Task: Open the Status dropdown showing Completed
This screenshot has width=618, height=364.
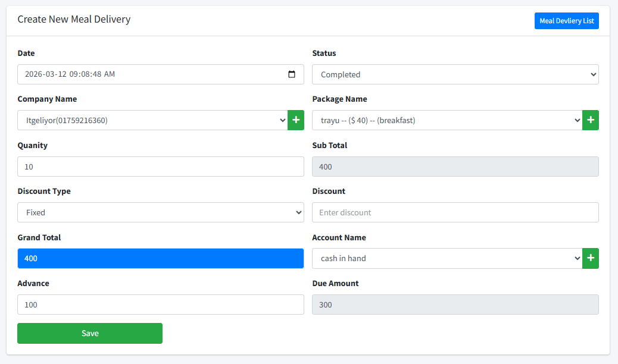Action: coord(455,74)
